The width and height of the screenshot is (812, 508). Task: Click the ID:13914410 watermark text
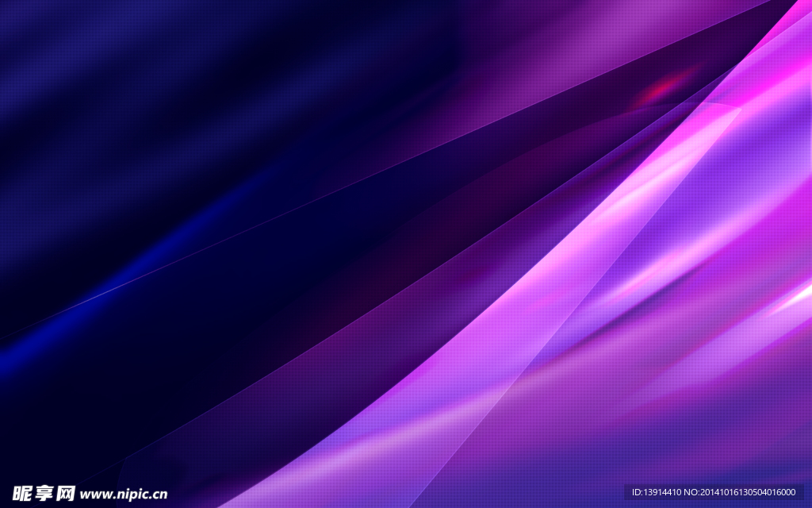click(x=661, y=492)
